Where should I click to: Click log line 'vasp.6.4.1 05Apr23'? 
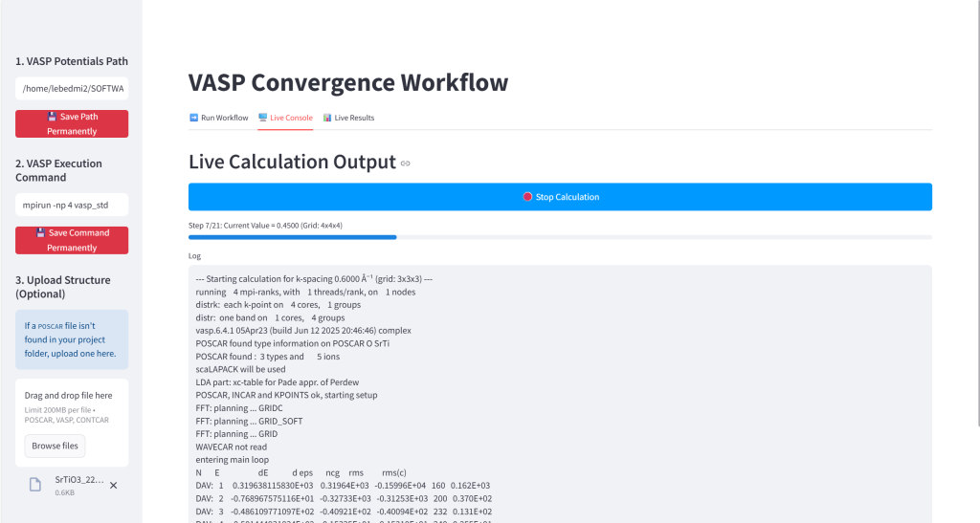(303, 331)
